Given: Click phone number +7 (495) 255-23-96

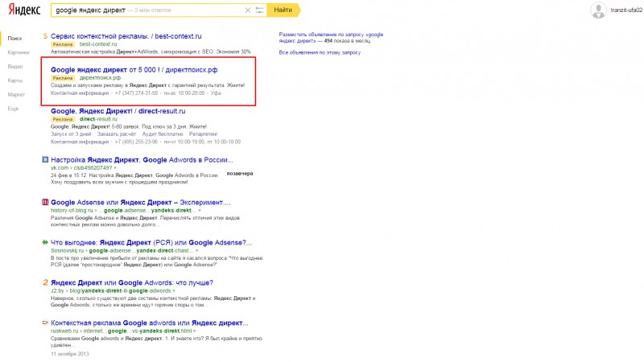Looking at the screenshot, I should click(x=136, y=142).
